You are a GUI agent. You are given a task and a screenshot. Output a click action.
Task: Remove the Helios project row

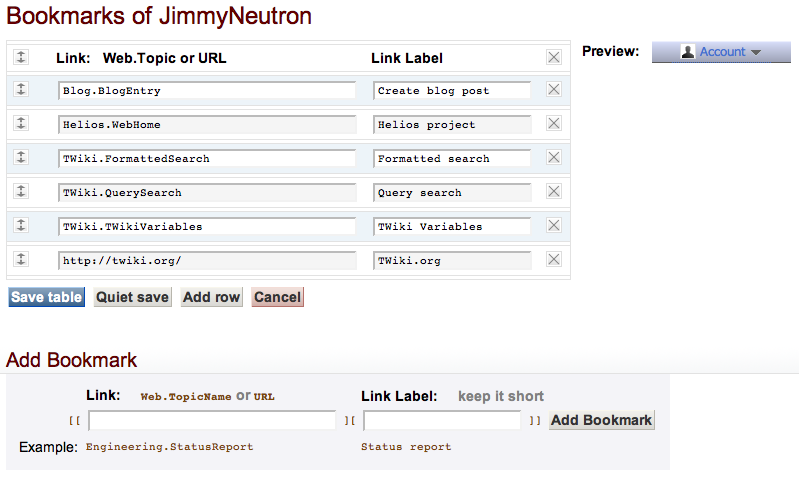tap(553, 124)
